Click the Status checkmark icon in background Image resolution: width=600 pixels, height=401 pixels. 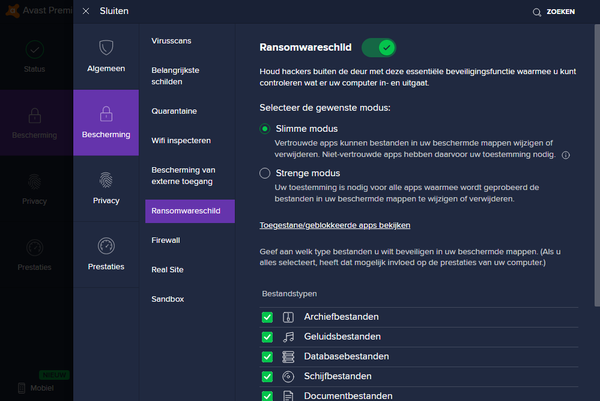tap(35, 50)
